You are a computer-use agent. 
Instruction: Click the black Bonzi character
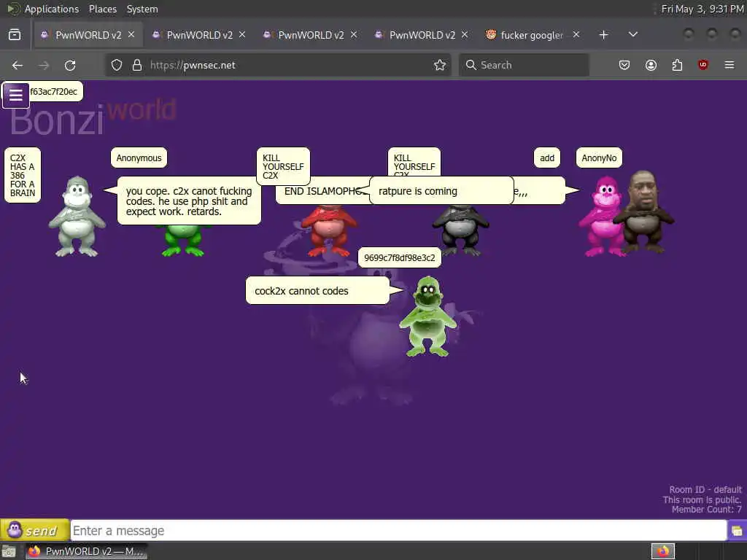coord(460,231)
